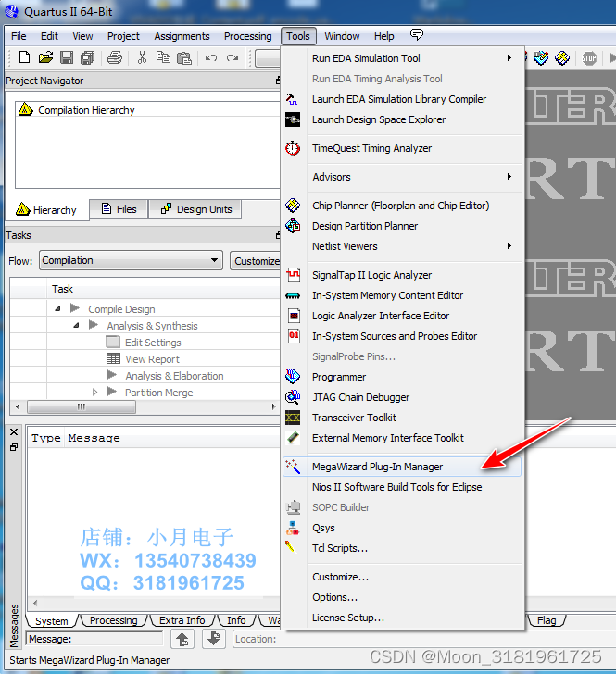The image size is (616, 674).
Task: Click the In-System Memory Content Editor icon
Action: point(293,295)
